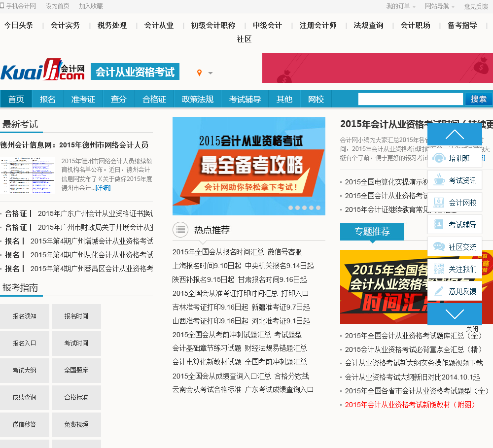Image resolution: width=493 pixels, height=448 pixels.
Task: Click the 最全备考攻略 banner image
Action: pyautogui.click(x=248, y=166)
